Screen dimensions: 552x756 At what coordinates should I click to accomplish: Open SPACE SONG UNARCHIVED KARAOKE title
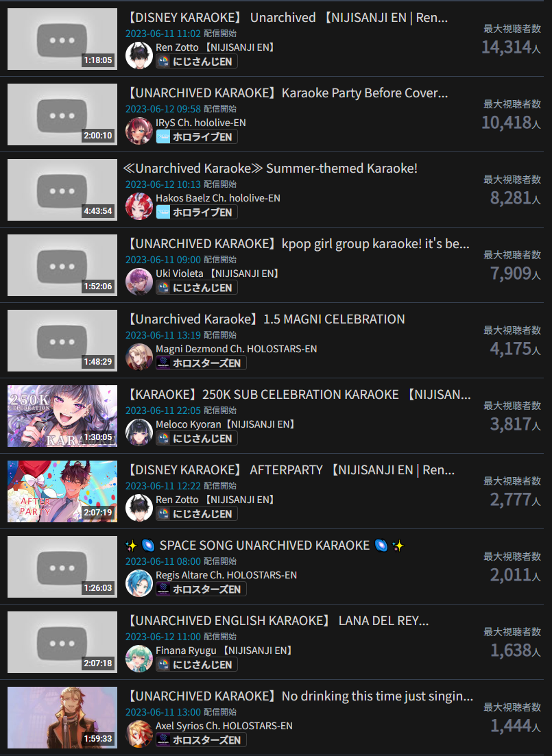[x=265, y=546]
